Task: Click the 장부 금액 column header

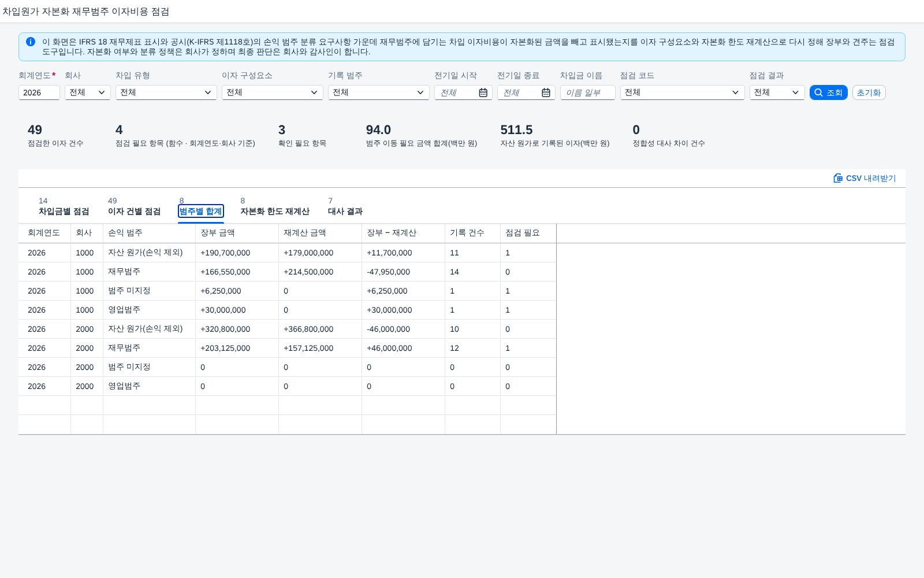Action: 237,233
